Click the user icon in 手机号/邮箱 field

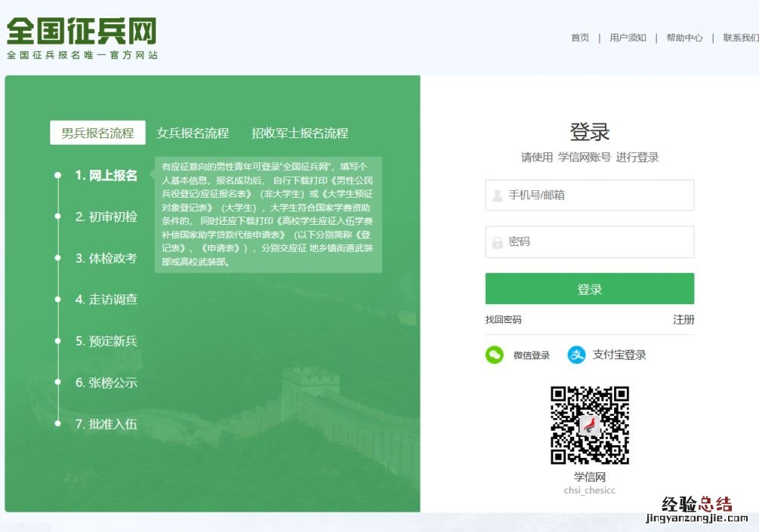click(x=498, y=195)
